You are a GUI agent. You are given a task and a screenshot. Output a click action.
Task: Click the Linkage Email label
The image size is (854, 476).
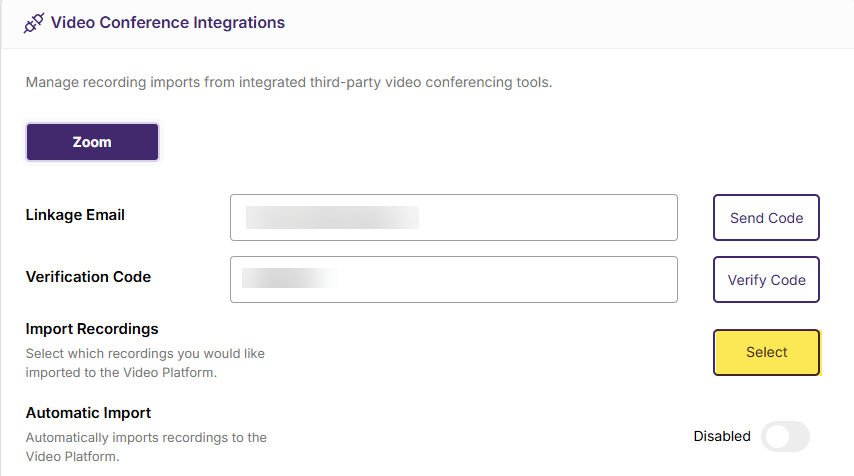[x=75, y=215]
